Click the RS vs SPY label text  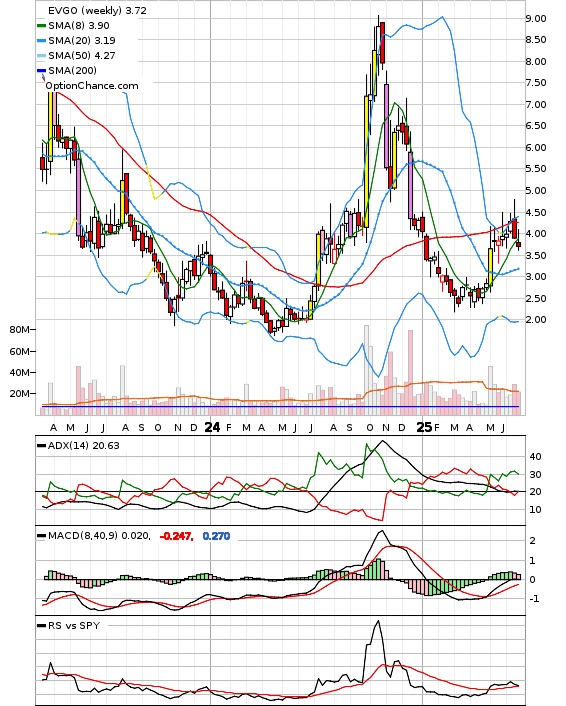click(x=74, y=625)
